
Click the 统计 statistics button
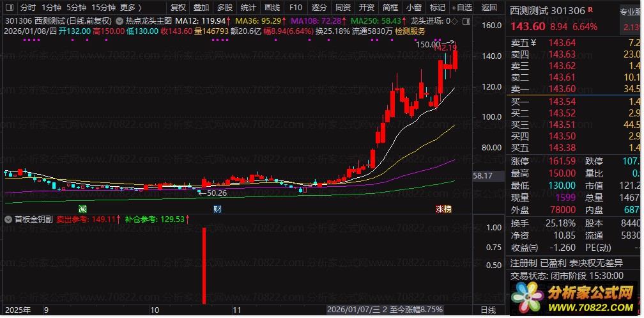249,8
